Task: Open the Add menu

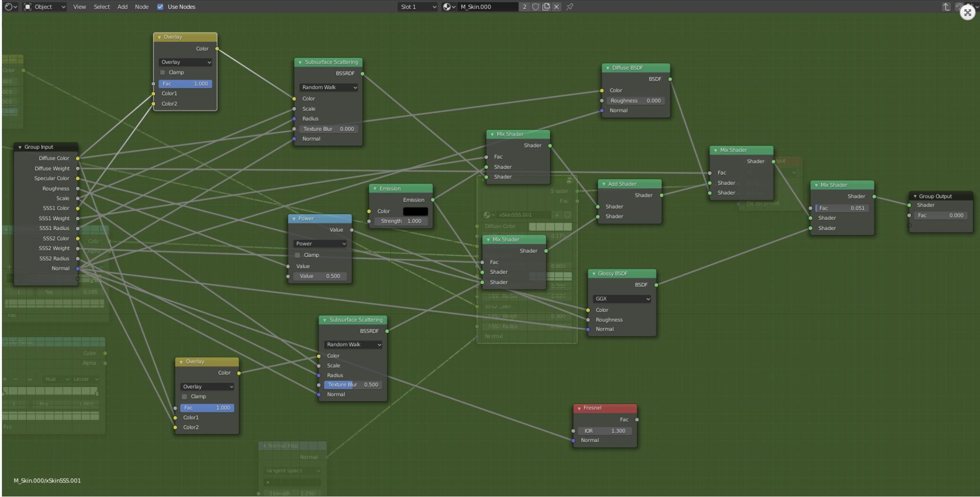Action: [x=122, y=7]
